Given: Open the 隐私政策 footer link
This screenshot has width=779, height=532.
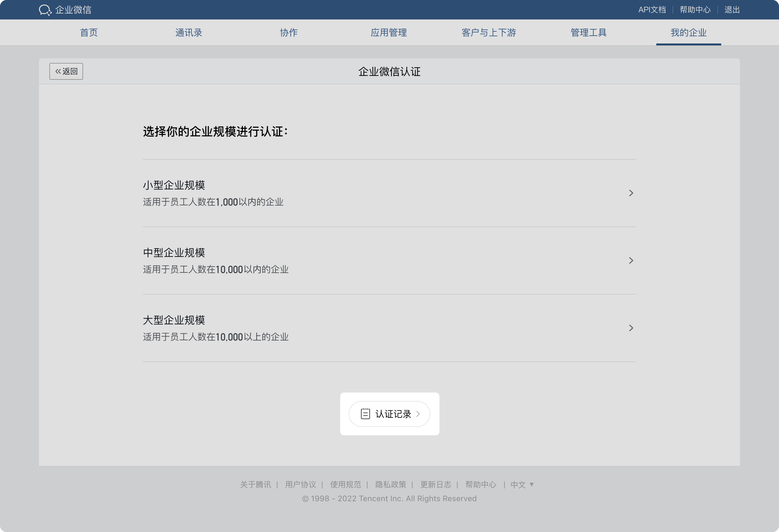Looking at the screenshot, I should click(390, 484).
